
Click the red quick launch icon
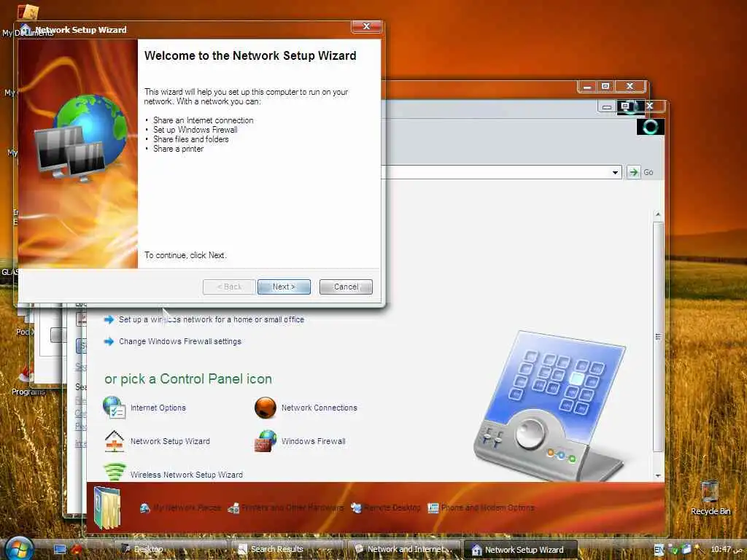click(77, 549)
